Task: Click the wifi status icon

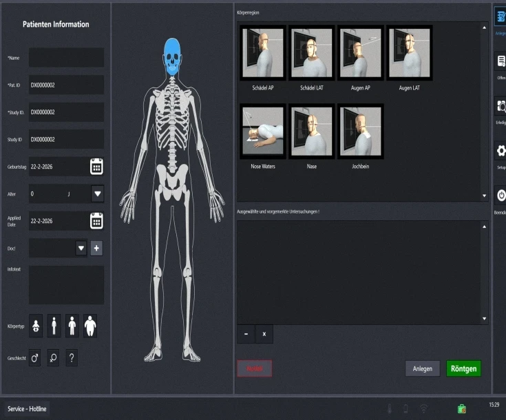Action: tap(423, 409)
